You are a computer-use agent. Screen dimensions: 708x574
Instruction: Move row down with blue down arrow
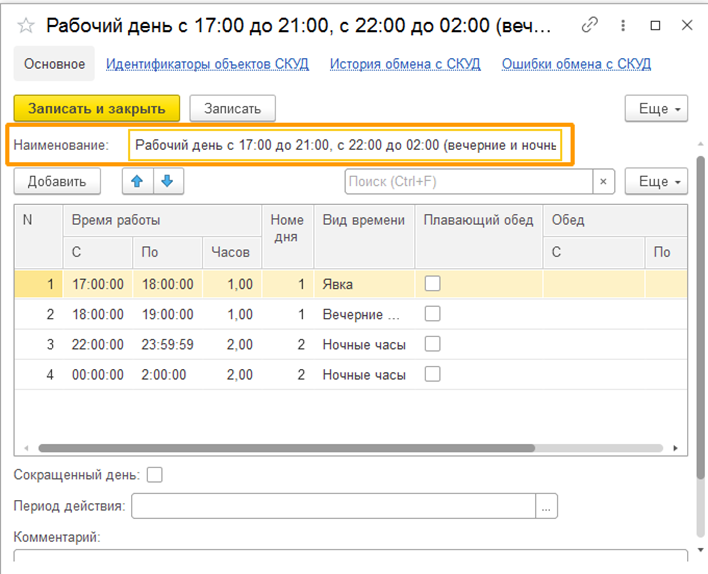click(x=167, y=181)
